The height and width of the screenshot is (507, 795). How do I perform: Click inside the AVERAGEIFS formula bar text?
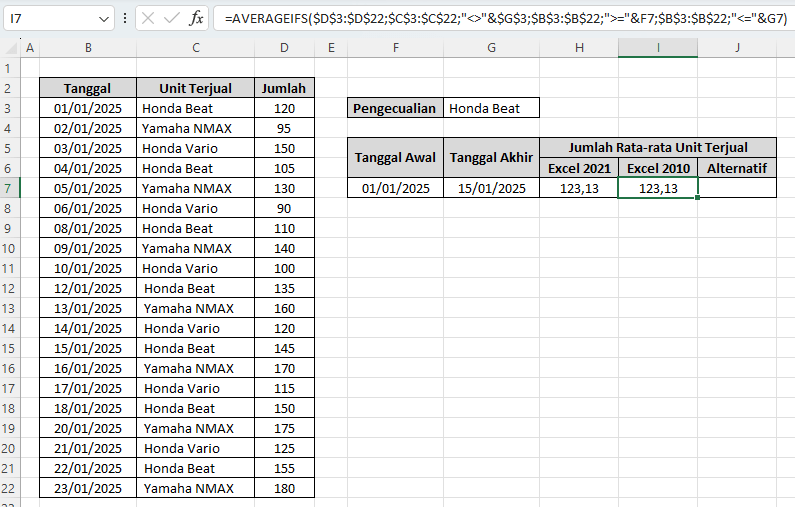pyautogui.click(x=500, y=18)
